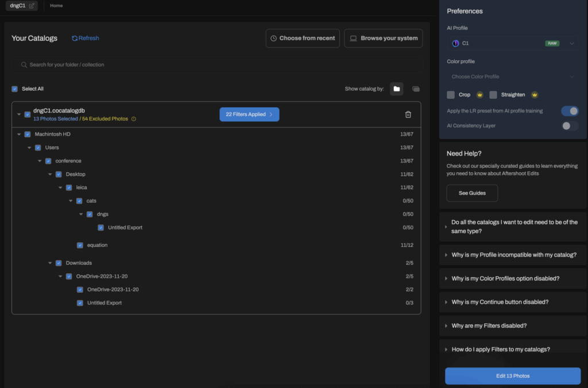Click the crown icon next to Crop

point(479,95)
